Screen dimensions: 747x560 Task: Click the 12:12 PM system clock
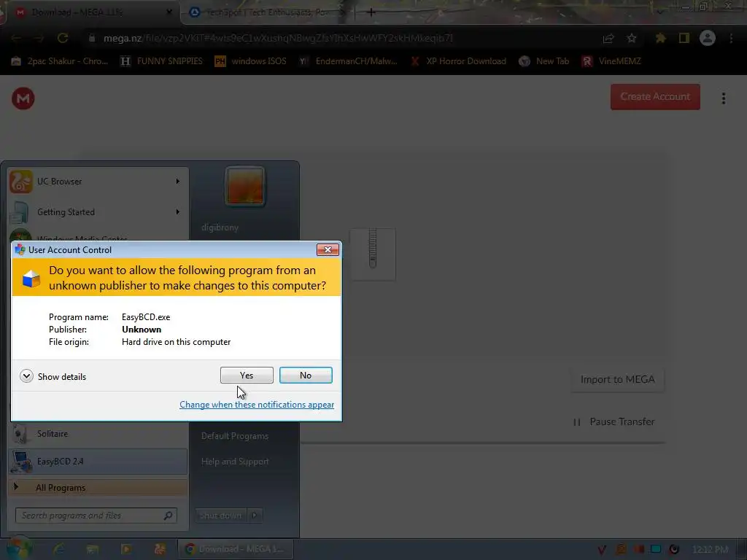click(x=711, y=550)
